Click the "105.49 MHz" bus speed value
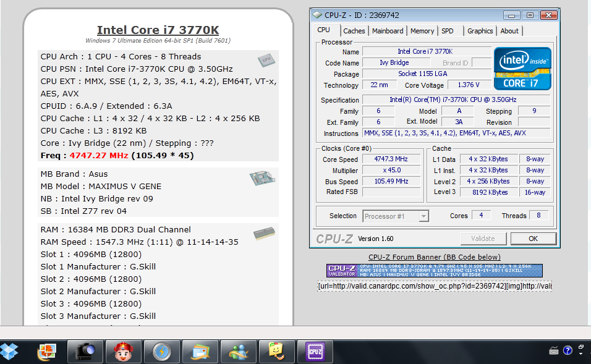This screenshot has width=591, height=364. [391, 181]
